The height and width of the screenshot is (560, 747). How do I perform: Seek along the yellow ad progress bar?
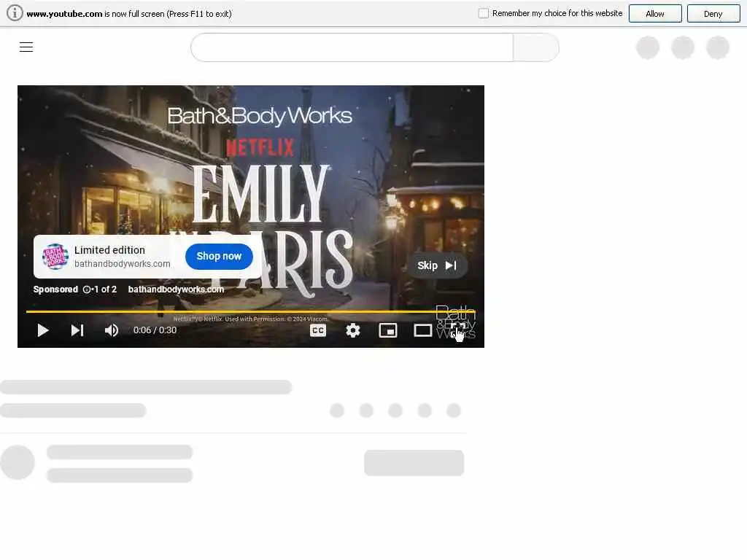coord(251,311)
